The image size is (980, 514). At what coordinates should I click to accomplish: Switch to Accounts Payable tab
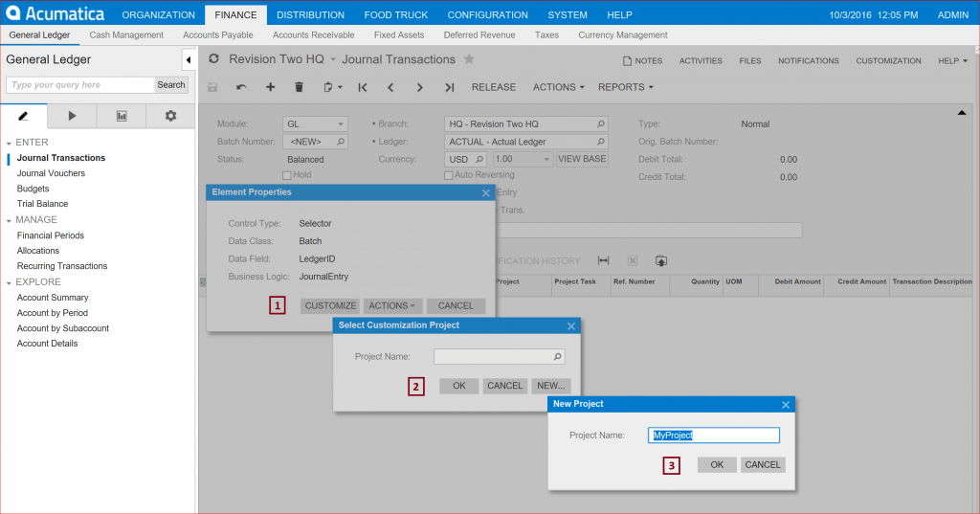pyautogui.click(x=218, y=35)
